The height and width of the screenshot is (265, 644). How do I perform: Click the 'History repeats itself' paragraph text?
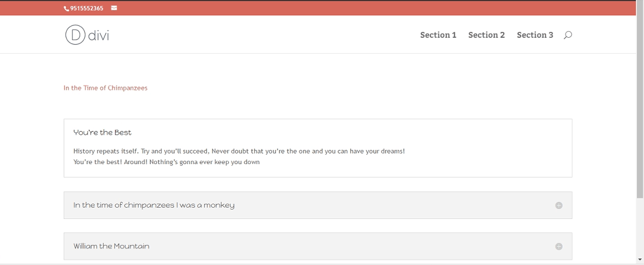pyautogui.click(x=239, y=151)
